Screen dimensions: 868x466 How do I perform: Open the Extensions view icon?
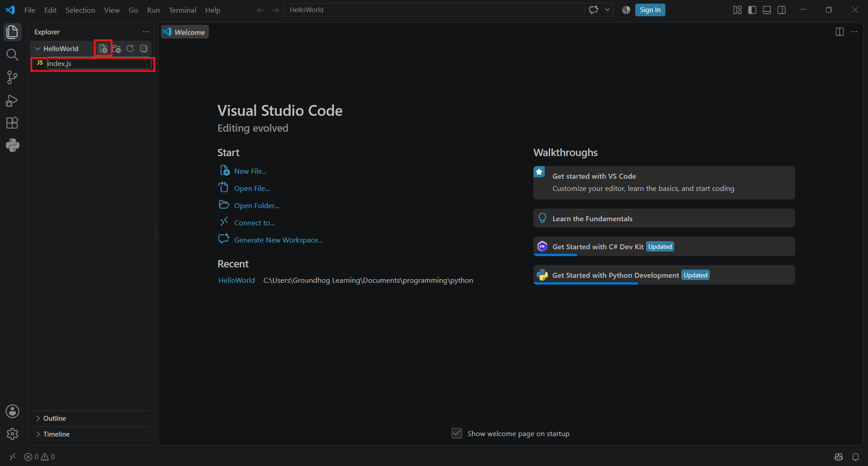point(12,123)
